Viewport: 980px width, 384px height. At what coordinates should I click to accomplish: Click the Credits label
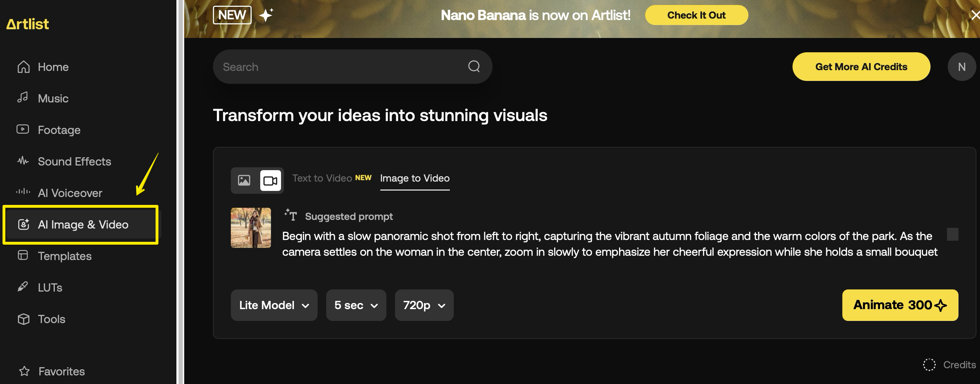click(x=959, y=365)
